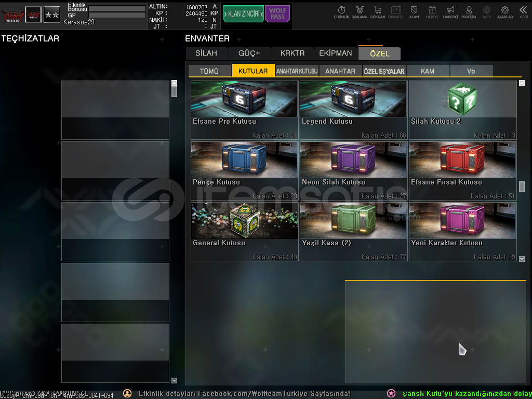Open the Hediye gift box icon
This screenshot has width=532, height=399.
coord(432,12)
